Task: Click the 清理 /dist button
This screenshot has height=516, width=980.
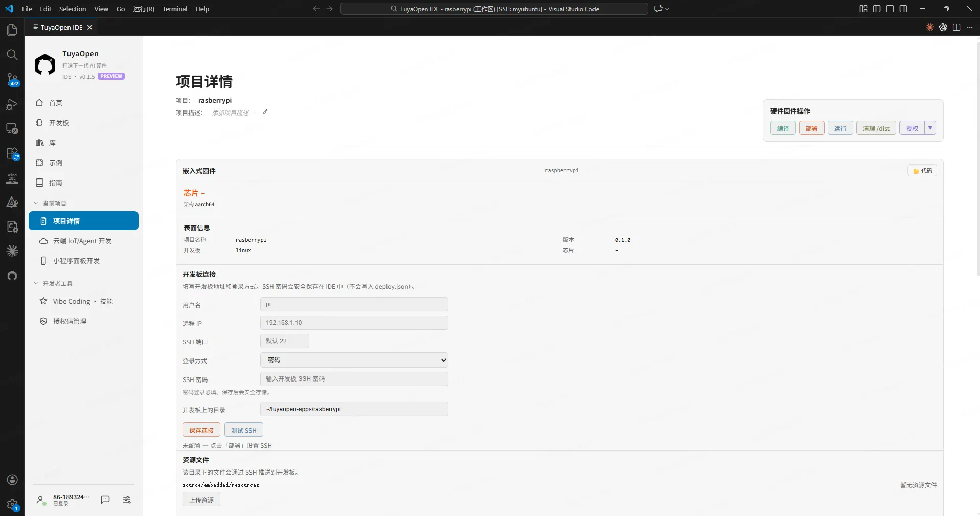Action: click(x=876, y=128)
